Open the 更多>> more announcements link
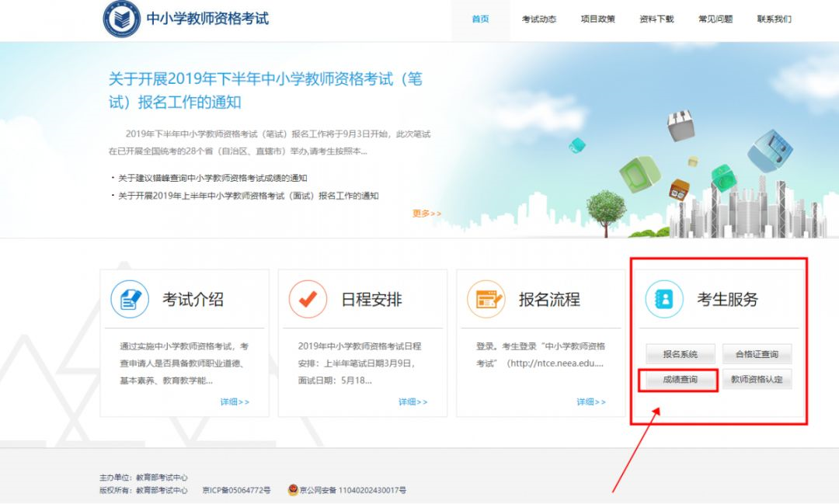This screenshot has width=839, height=504. coord(426,211)
